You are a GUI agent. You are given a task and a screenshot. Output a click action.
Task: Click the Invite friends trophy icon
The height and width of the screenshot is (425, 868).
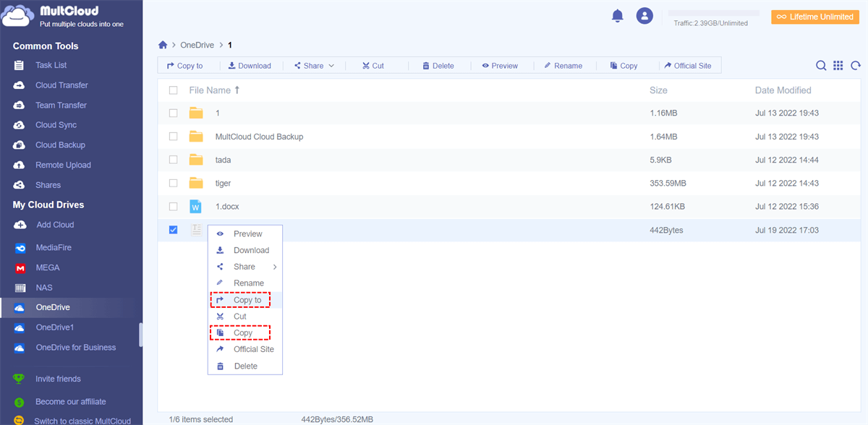pos(20,379)
